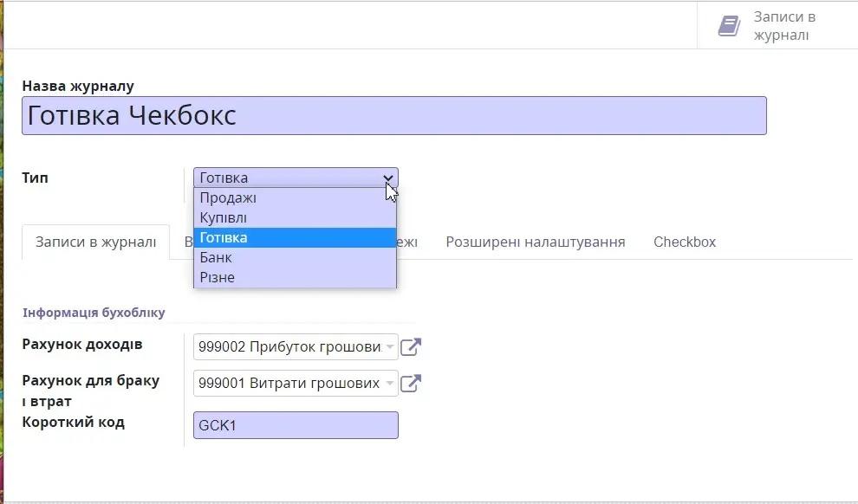Open the Розширені налаштування tab
This screenshot has height=504, width=858.
coord(535,242)
